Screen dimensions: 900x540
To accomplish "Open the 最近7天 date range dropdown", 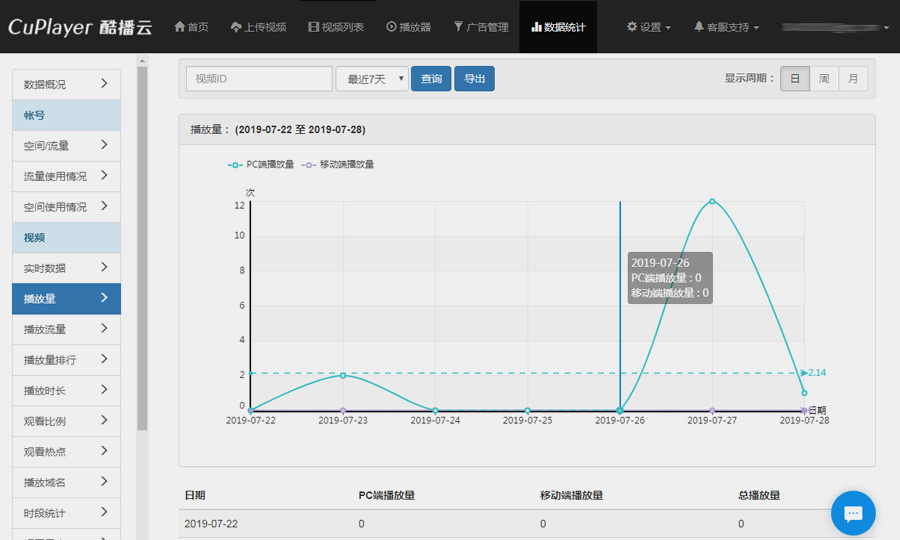I will tap(372, 79).
